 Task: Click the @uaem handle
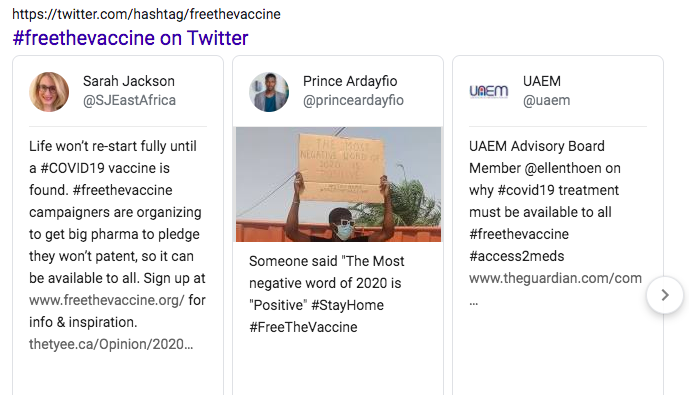tap(547, 100)
